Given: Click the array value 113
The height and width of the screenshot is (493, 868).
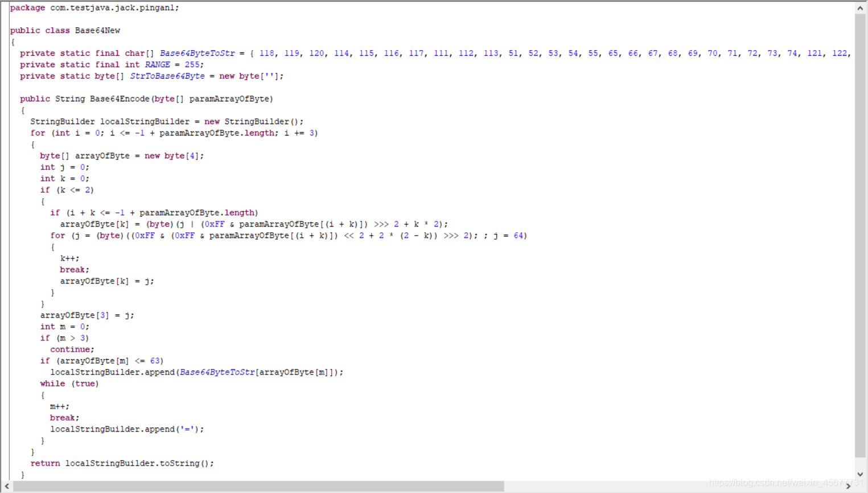Looking at the screenshot, I should (x=491, y=54).
